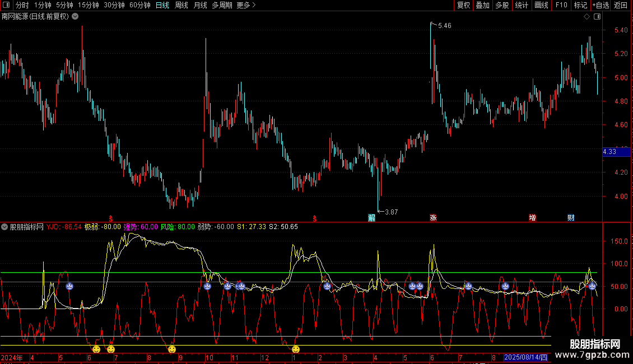The image size is (633, 364).
Task: Click the yellow smiley near September
Action: click(x=172, y=349)
